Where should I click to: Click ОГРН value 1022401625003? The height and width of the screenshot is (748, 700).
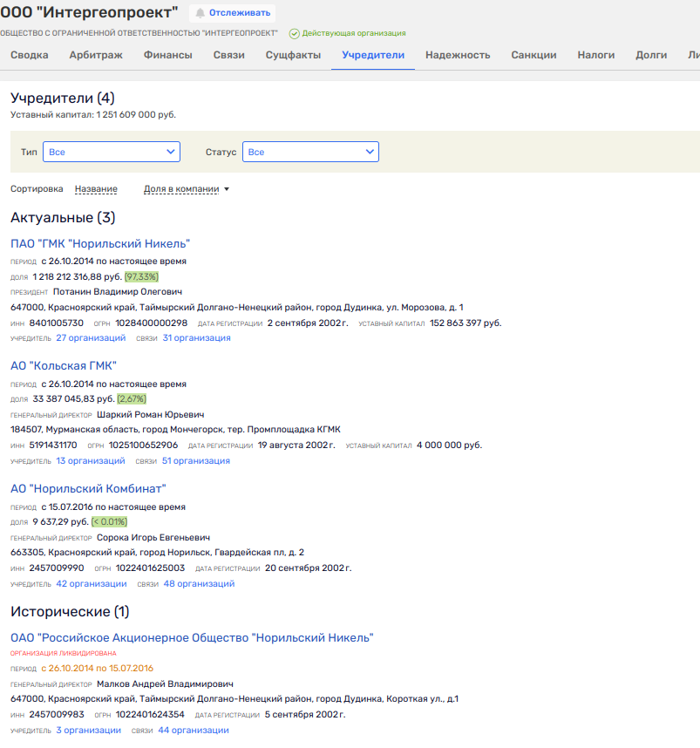(x=150, y=568)
